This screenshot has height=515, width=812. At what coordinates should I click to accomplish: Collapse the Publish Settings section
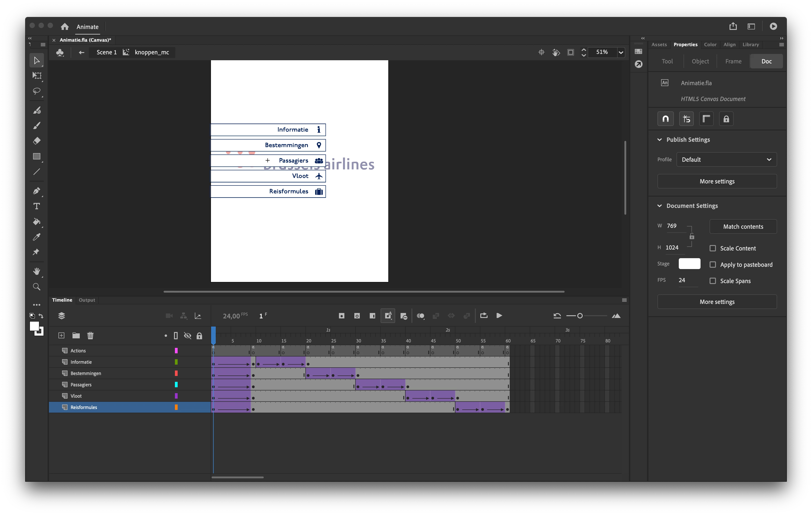pos(660,140)
